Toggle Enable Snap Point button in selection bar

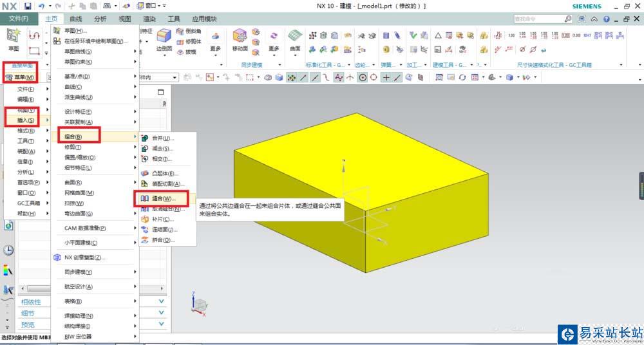(292, 77)
